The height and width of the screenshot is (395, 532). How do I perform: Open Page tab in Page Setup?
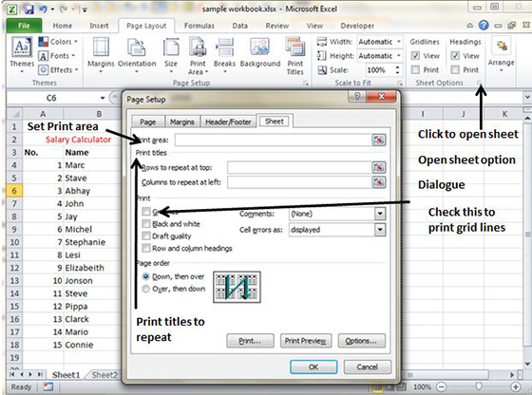point(148,122)
